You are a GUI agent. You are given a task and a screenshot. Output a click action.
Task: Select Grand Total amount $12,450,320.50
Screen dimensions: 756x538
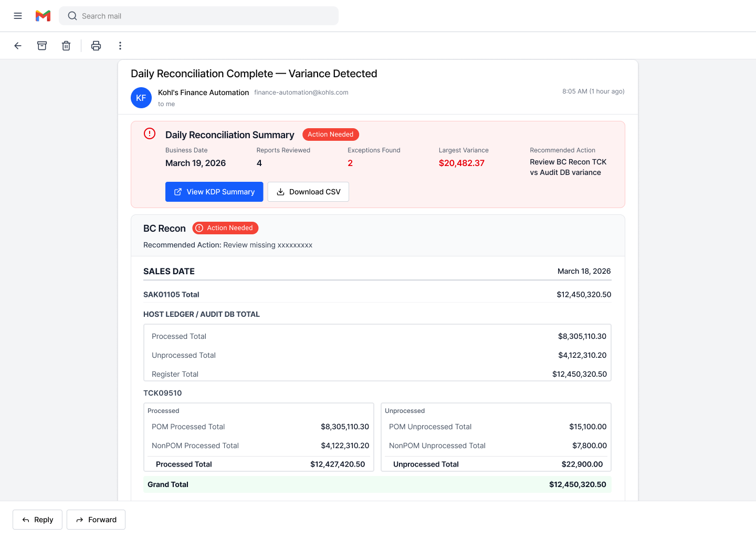pos(577,484)
